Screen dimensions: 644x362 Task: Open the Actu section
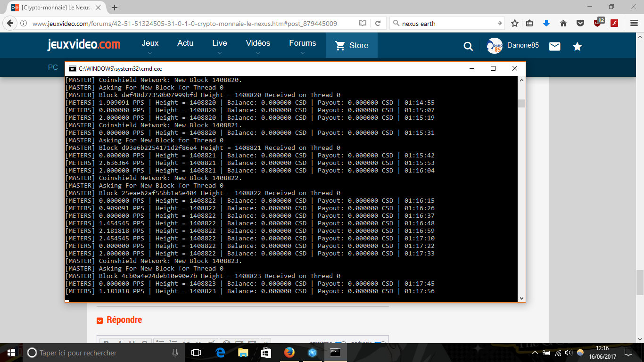pos(185,43)
